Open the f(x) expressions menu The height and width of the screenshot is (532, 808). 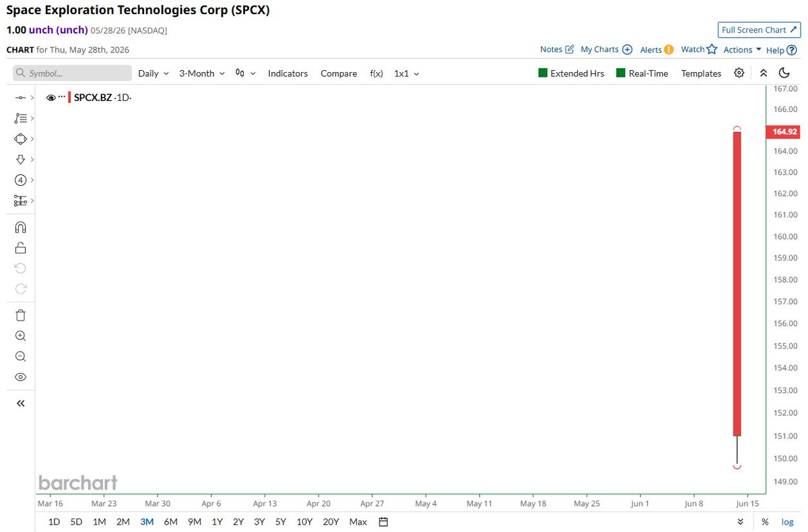coord(376,73)
